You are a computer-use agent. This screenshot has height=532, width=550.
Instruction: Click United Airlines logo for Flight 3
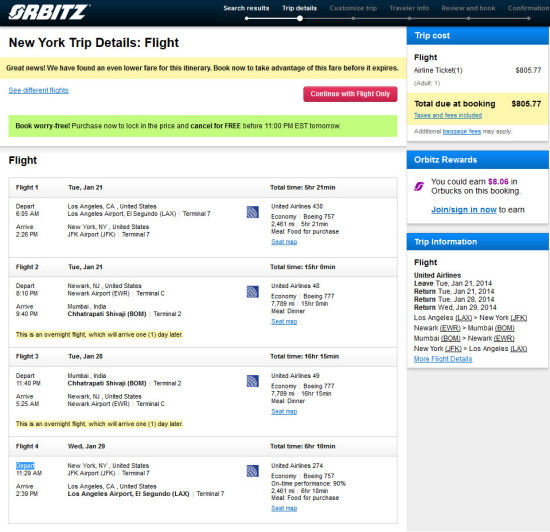[253, 381]
